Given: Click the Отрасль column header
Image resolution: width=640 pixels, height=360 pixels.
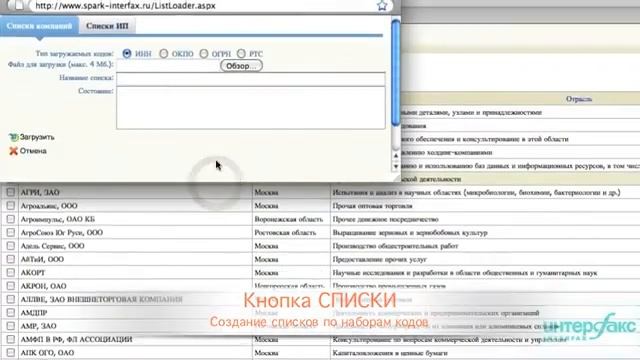Looking at the screenshot, I should pos(579,99).
